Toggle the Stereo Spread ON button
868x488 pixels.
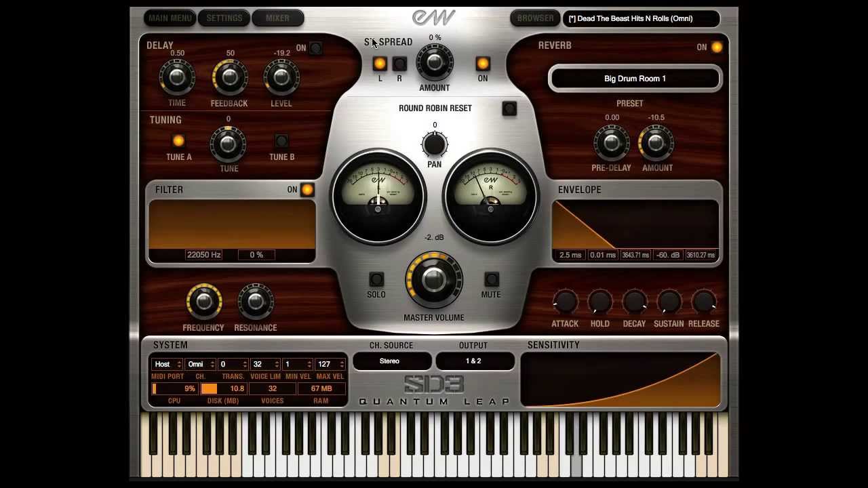point(483,64)
